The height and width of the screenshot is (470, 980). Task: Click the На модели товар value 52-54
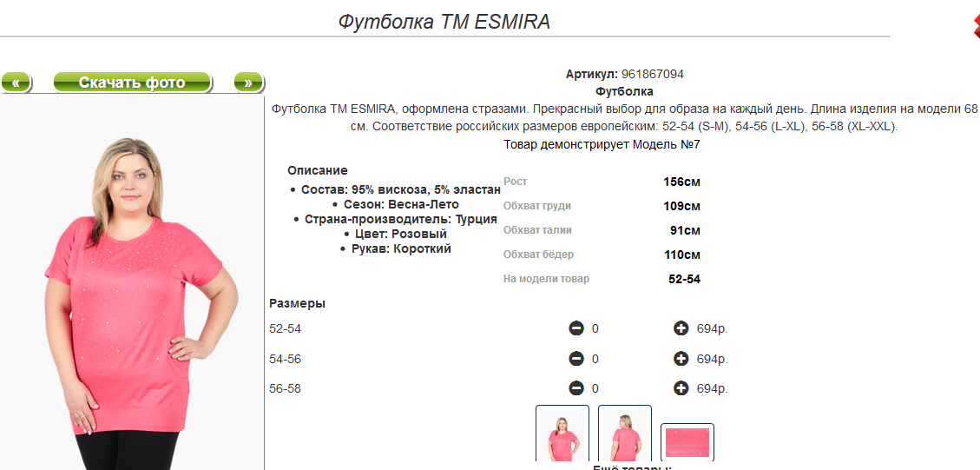684,279
